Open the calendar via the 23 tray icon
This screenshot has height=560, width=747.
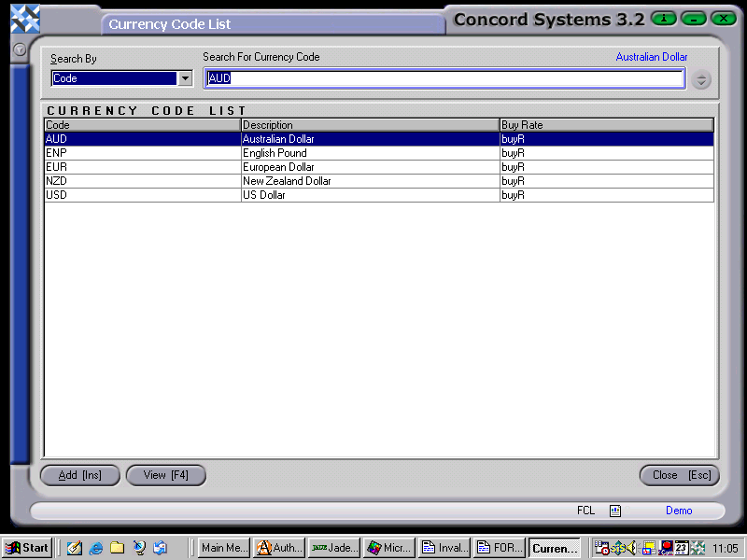click(x=681, y=548)
